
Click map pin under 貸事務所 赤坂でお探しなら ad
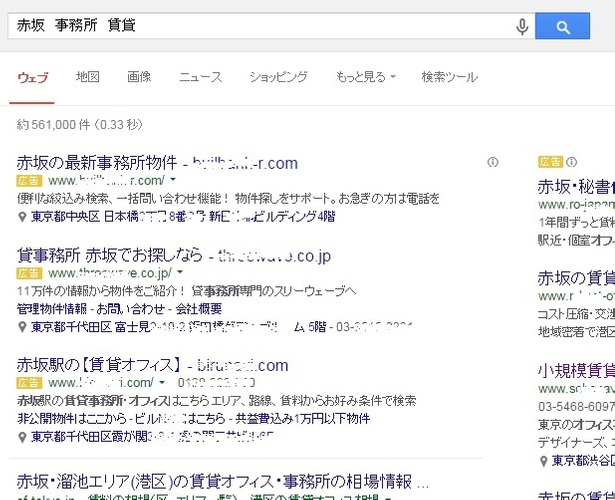click(22, 325)
